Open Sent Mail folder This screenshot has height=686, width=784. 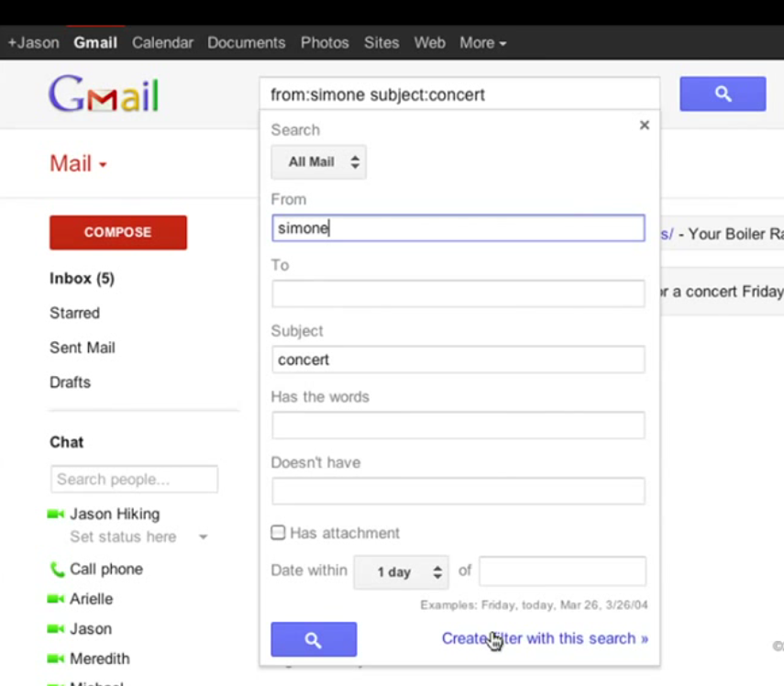pyautogui.click(x=83, y=348)
